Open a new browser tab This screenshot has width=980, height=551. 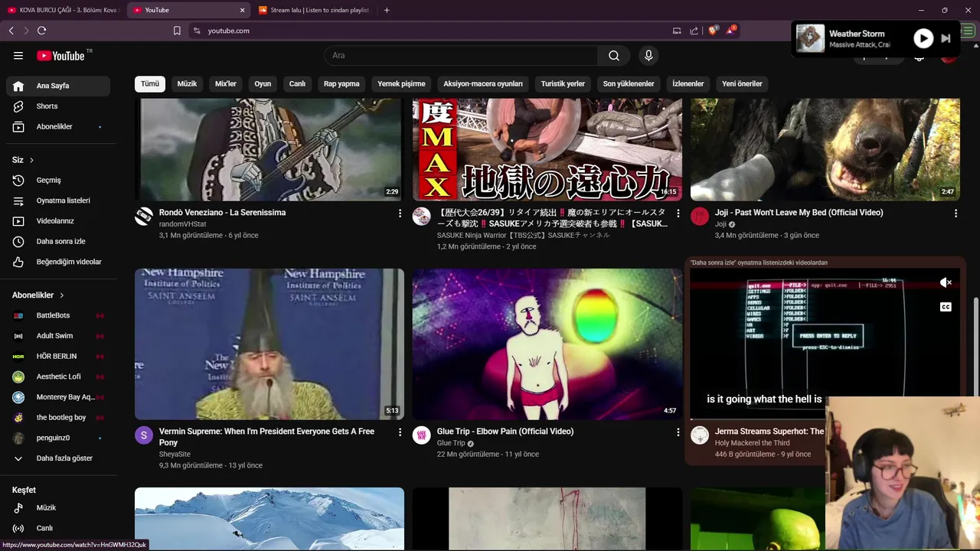tap(387, 10)
